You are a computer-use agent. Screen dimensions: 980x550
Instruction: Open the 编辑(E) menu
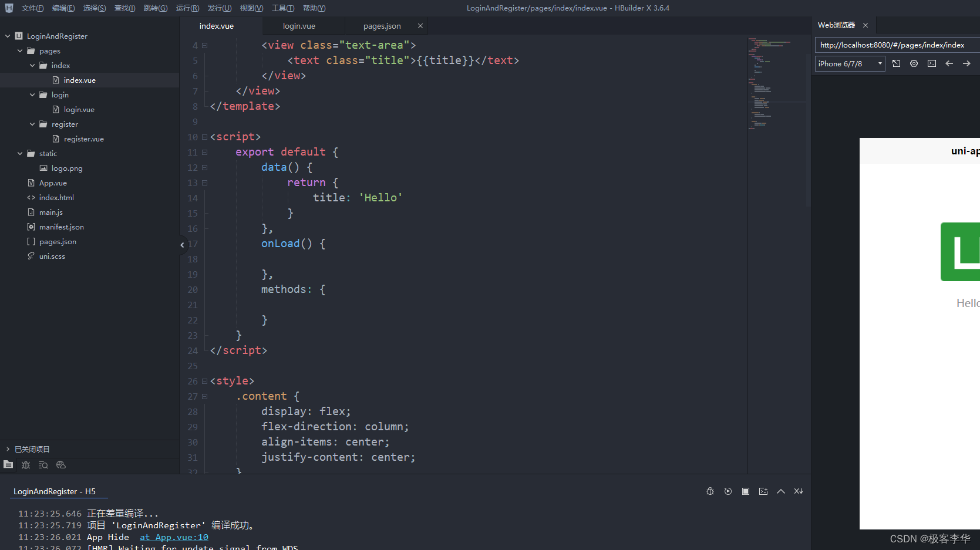pos(63,8)
